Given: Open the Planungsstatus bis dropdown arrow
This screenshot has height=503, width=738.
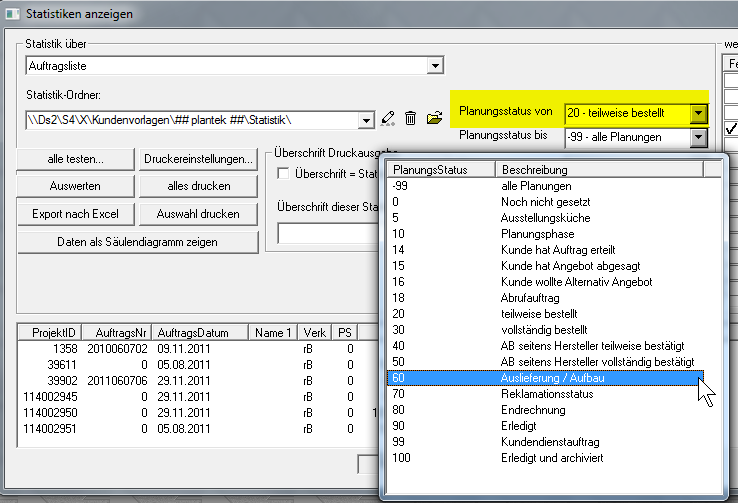Looking at the screenshot, I should coord(699,136).
